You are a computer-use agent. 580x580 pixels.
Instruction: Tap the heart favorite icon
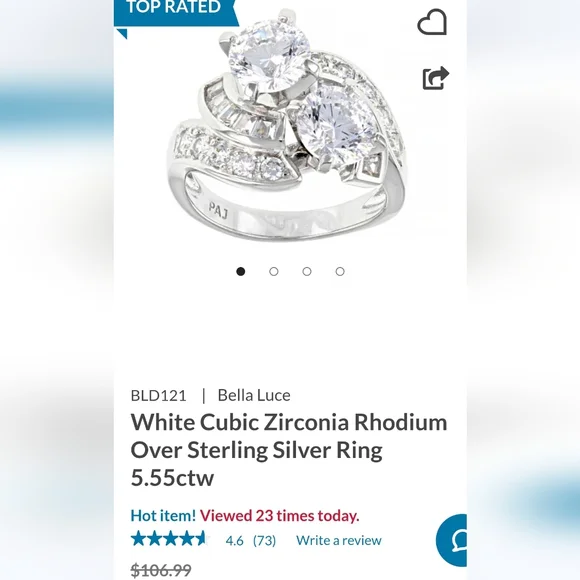tap(432, 22)
